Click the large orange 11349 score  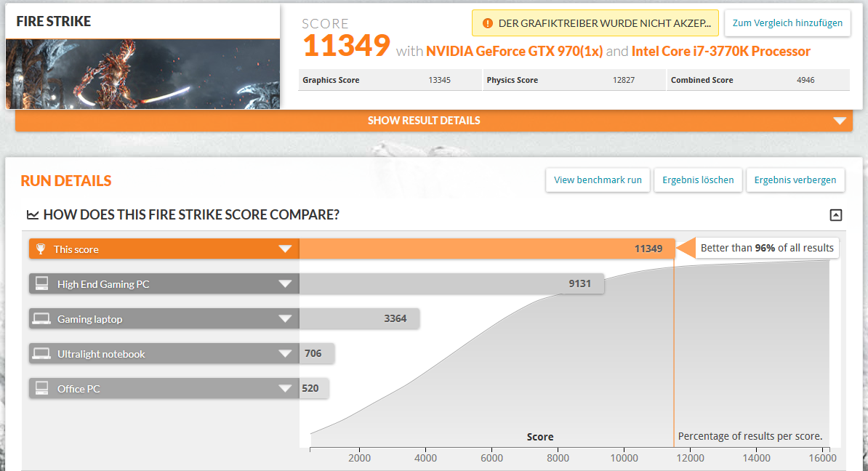coord(347,45)
